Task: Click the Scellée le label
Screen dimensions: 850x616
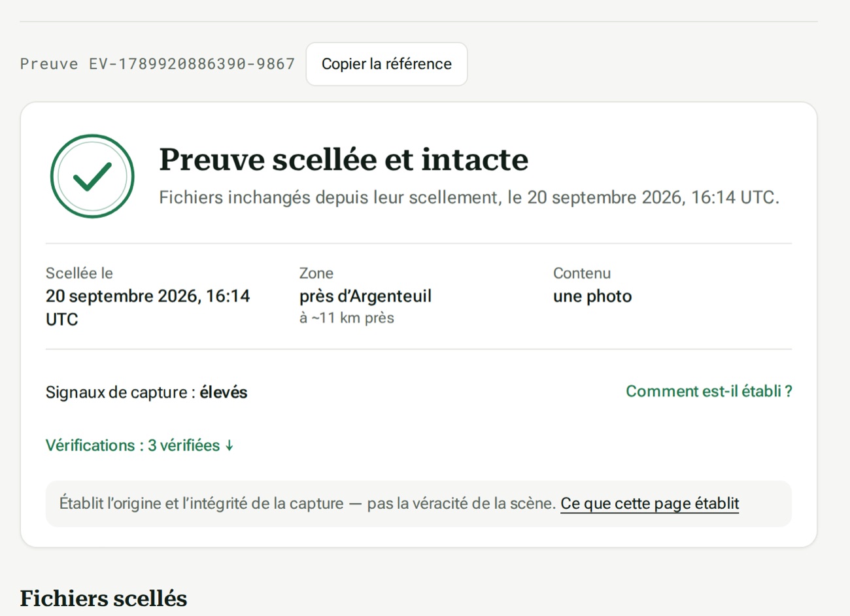Action: 79,273
